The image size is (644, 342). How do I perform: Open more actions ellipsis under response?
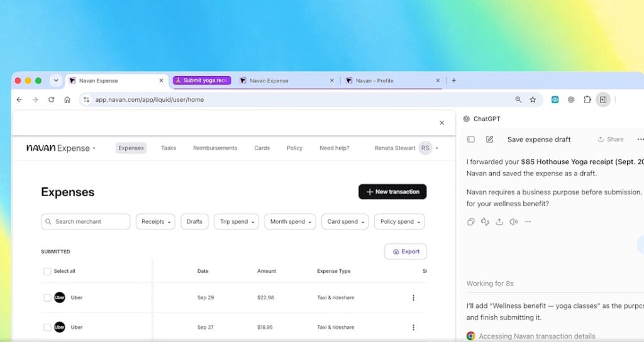(528, 222)
